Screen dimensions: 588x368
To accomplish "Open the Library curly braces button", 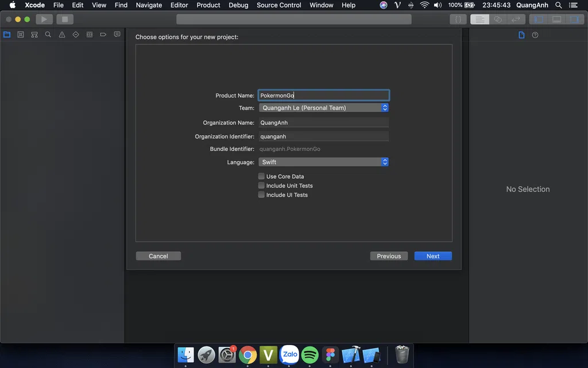I will click(458, 19).
